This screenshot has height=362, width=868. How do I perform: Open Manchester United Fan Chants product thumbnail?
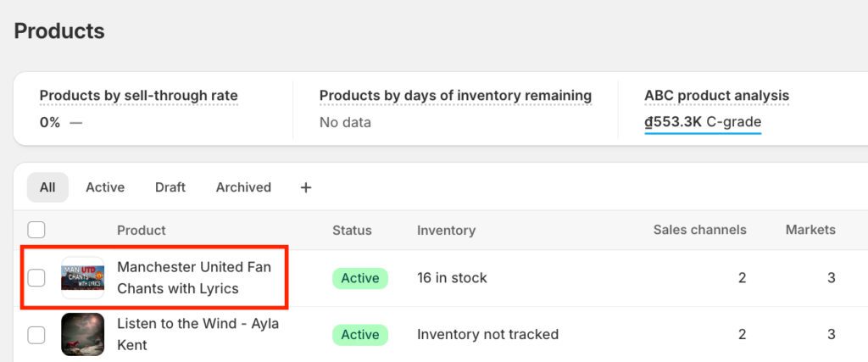tap(82, 278)
